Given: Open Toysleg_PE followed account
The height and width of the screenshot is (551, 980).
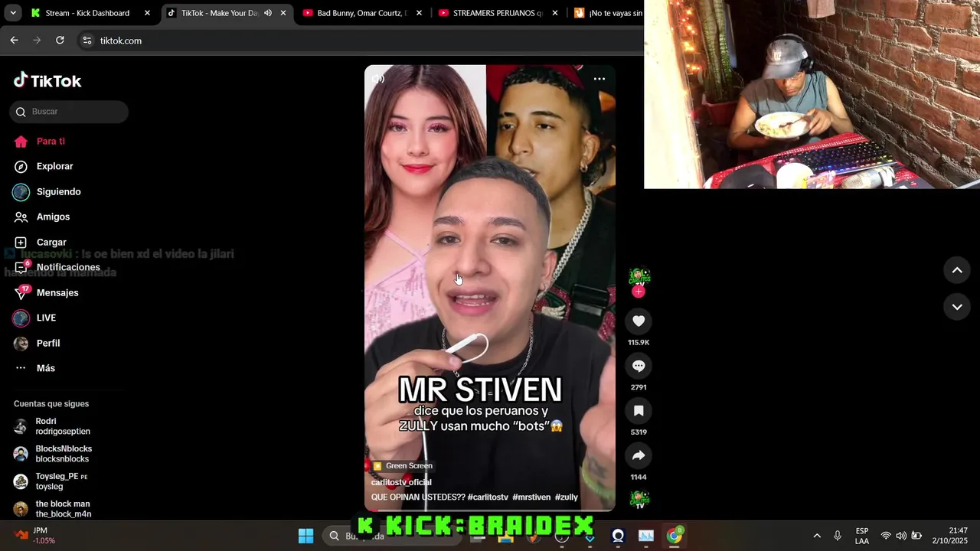Looking at the screenshot, I should tap(61, 481).
